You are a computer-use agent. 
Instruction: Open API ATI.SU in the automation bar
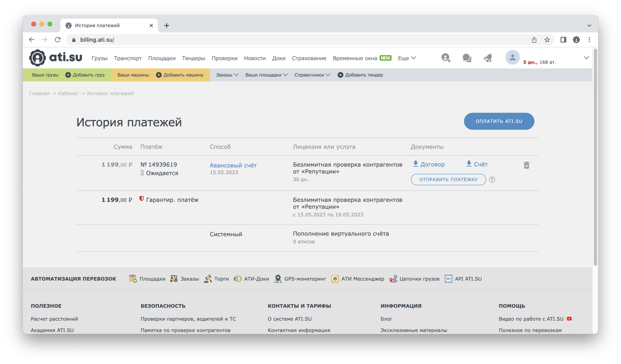pos(463,279)
